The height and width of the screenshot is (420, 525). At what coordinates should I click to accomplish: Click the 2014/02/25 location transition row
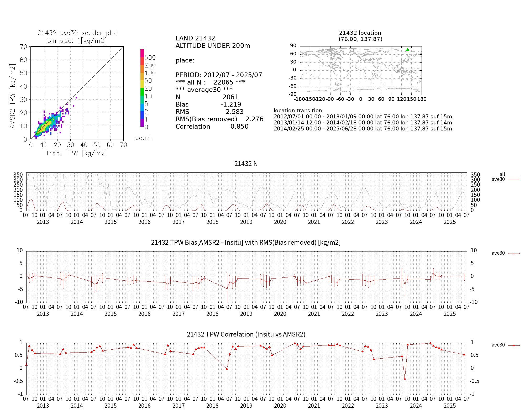tap(363, 129)
